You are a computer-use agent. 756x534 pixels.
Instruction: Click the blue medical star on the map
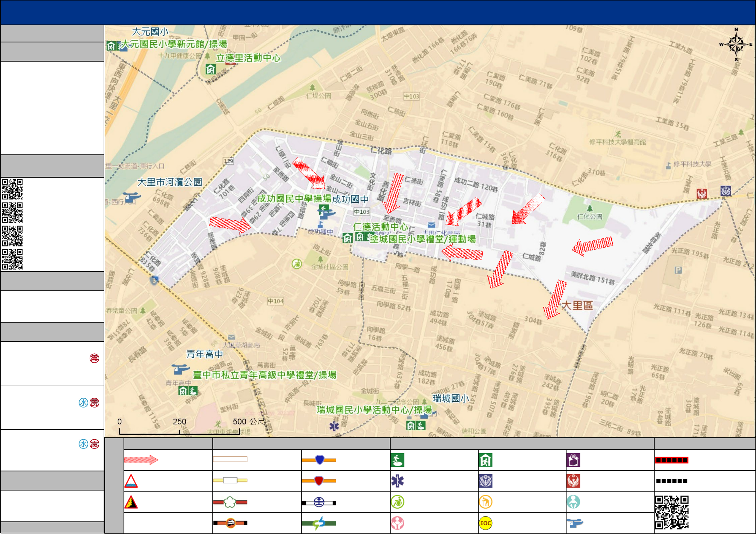(x=334, y=426)
